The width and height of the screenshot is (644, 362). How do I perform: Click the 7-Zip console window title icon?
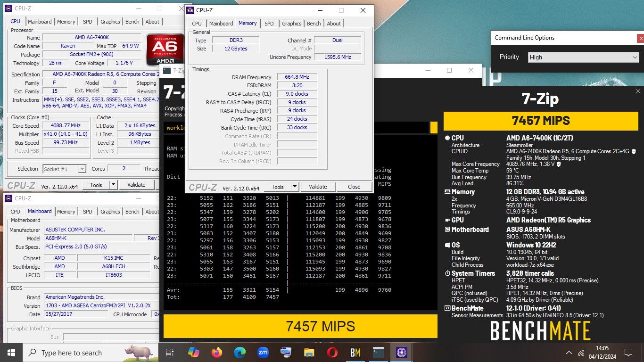click(167, 71)
